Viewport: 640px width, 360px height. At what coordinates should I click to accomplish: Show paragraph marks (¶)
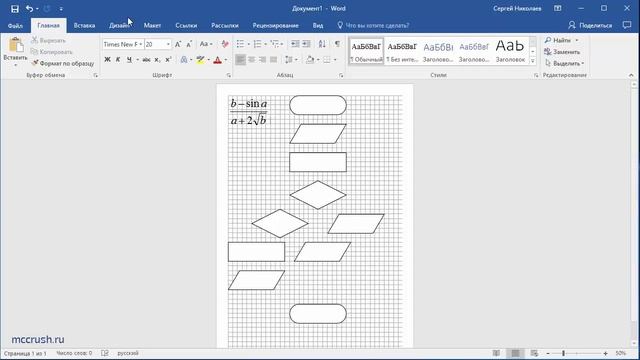(x=337, y=44)
